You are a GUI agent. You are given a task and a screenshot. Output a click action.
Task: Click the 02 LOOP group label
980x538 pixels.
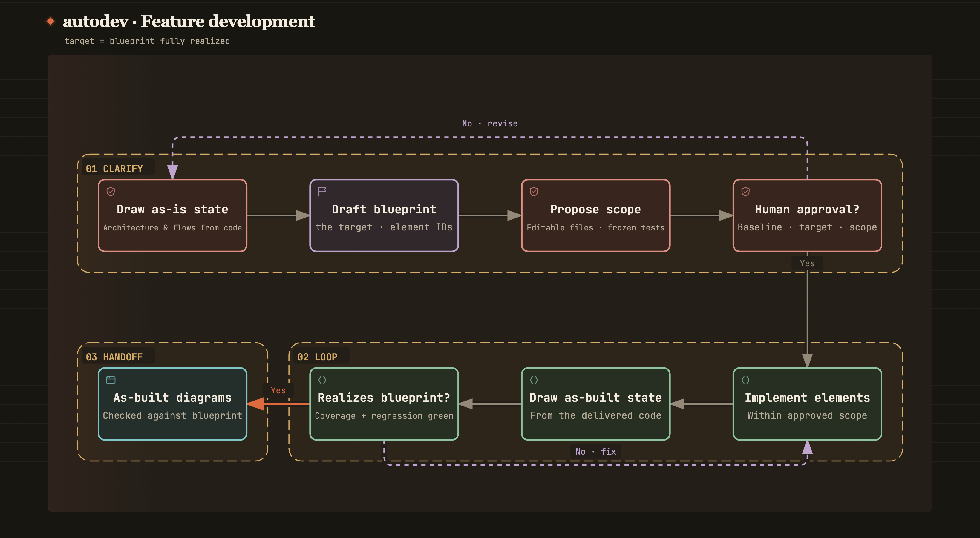(317, 357)
